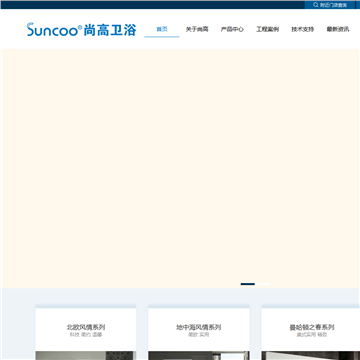Open the 关于尚高 menu item
Image resolution: width=360 pixels, height=360 pixels.
click(x=197, y=29)
